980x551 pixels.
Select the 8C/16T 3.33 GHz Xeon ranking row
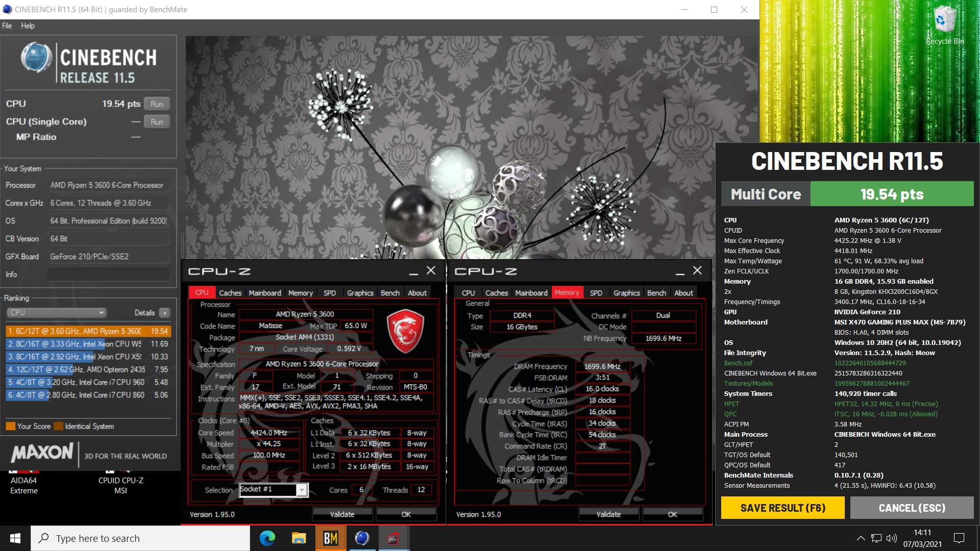coord(88,344)
